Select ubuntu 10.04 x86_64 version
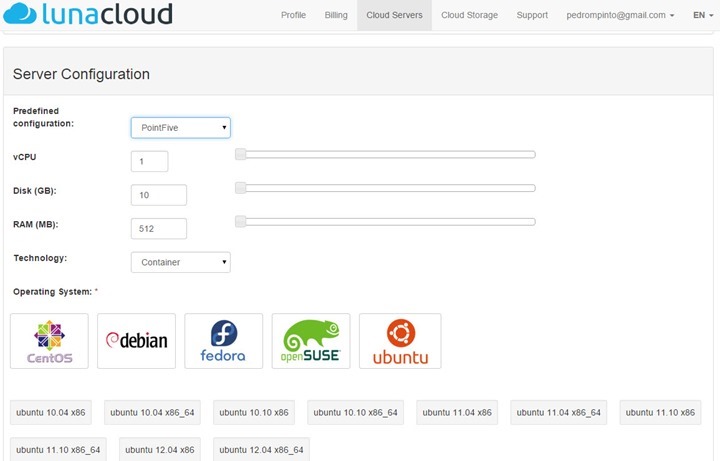The height and width of the screenshot is (461, 720). [152, 412]
